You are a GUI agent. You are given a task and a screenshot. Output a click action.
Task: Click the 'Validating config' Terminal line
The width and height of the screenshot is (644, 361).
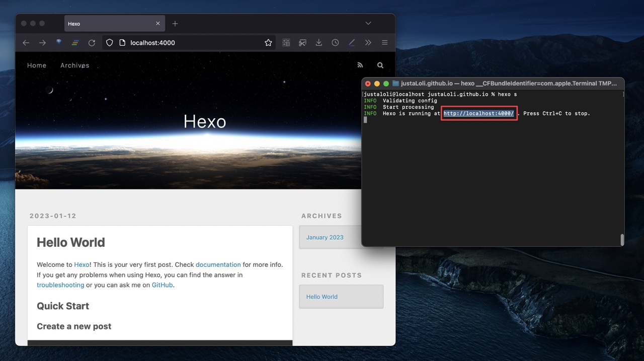[x=410, y=101]
